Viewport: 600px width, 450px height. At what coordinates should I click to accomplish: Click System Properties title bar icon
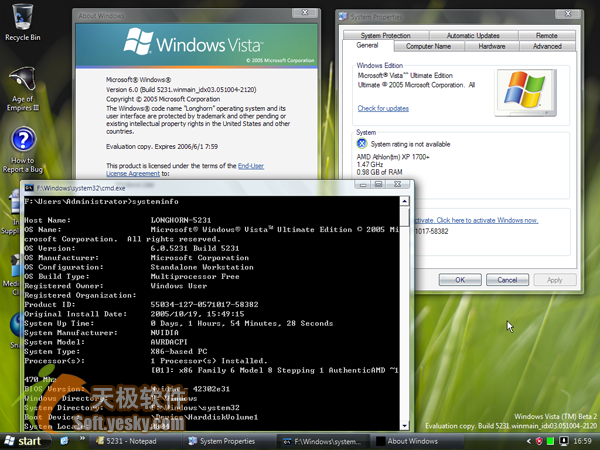343,16
